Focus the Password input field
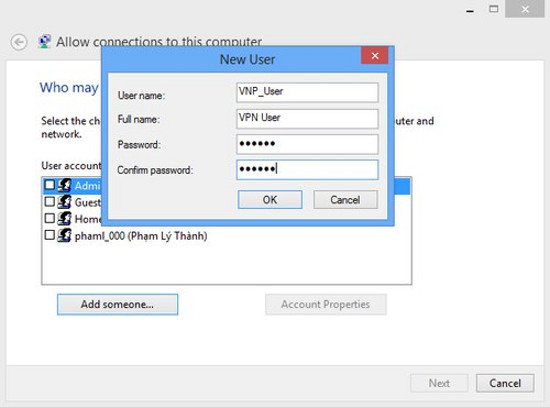This screenshot has width=550, height=408. 307,144
